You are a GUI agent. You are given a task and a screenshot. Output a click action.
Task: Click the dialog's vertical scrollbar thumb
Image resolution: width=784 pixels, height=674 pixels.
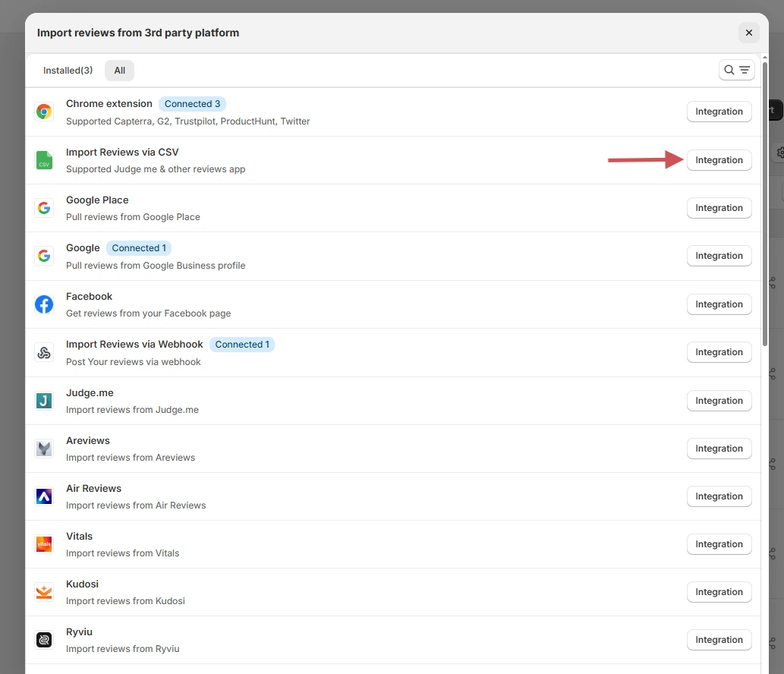click(765, 204)
